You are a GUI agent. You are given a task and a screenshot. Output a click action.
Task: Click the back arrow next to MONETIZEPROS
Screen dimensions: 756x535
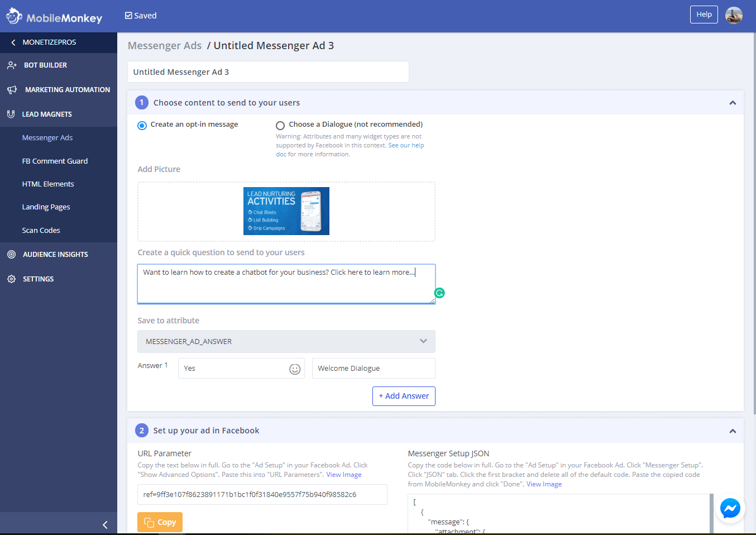(x=13, y=42)
